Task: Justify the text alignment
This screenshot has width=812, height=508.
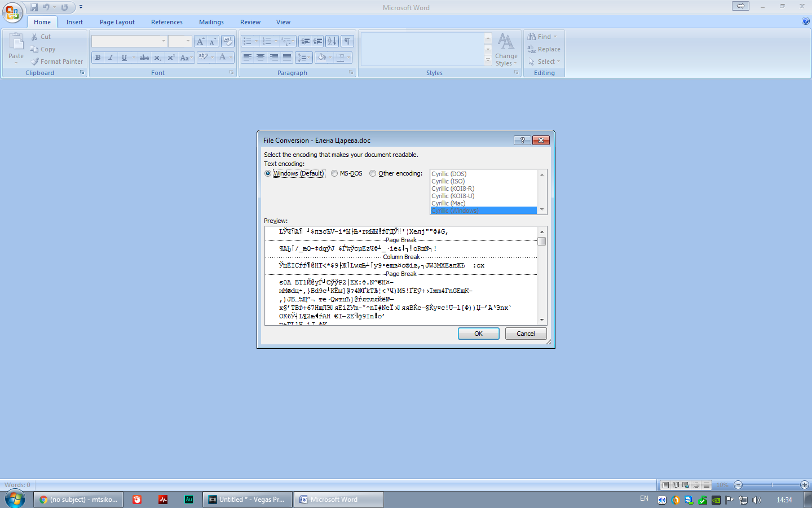Action: coord(287,58)
